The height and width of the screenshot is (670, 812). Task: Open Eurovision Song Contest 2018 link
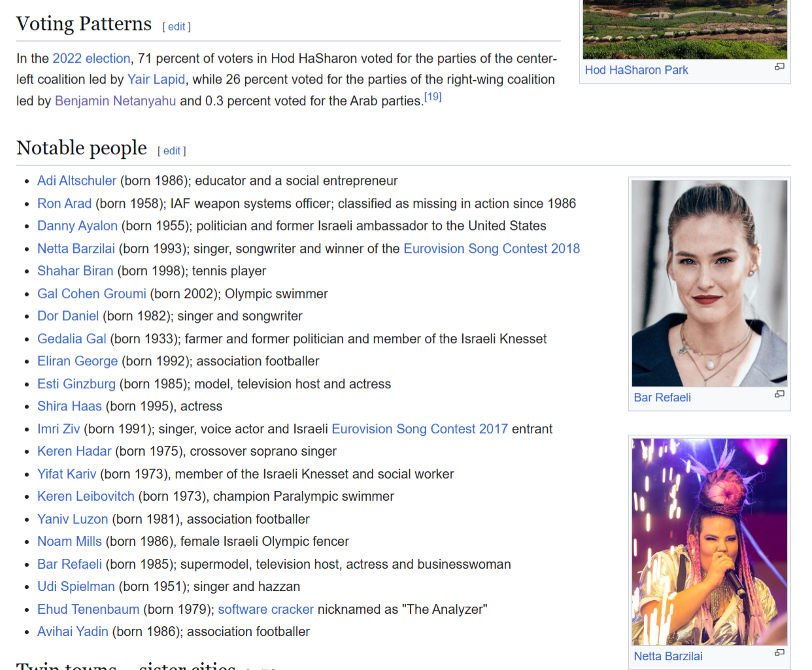492,248
